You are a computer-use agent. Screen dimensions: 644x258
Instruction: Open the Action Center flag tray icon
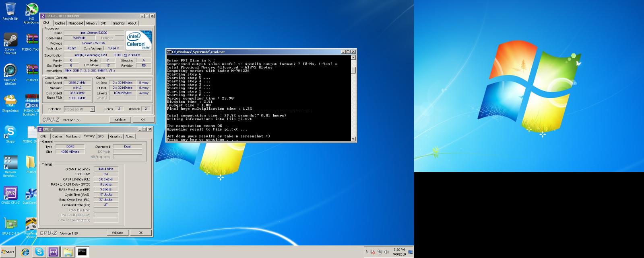click(x=373, y=252)
